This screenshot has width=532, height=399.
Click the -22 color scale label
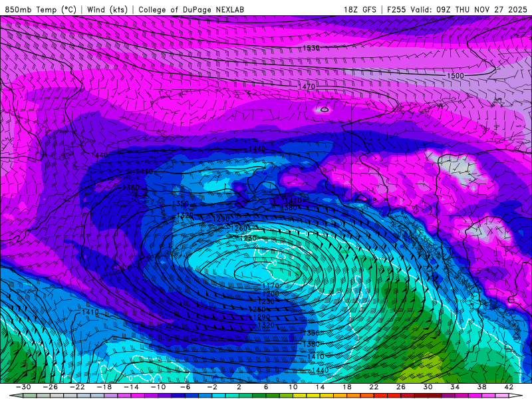[77, 387]
